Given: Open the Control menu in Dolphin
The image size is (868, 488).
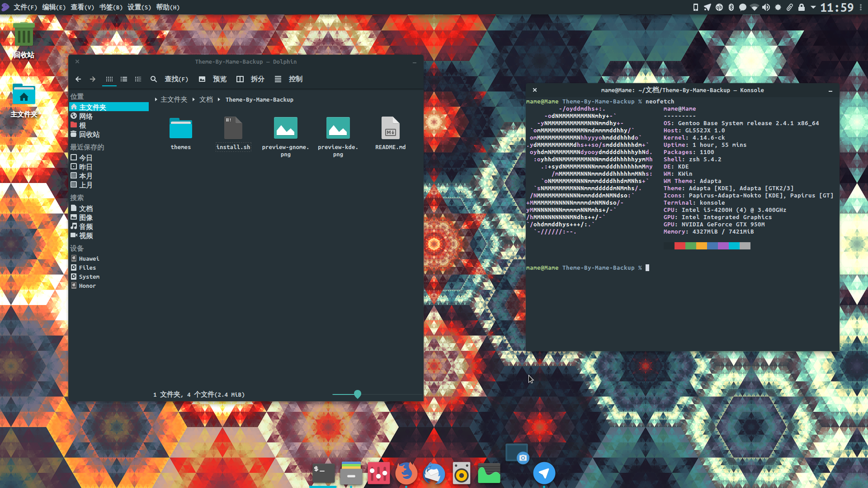Looking at the screenshot, I should [x=289, y=79].
